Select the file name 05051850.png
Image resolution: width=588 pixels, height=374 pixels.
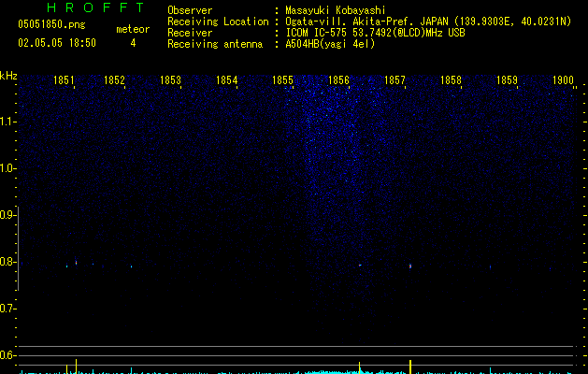[51, 24]
